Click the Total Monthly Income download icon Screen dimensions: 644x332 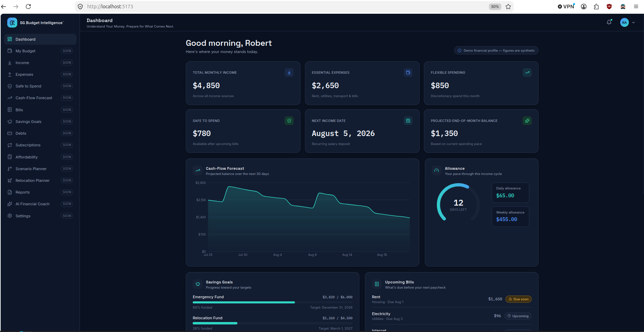tap(289, 73)
